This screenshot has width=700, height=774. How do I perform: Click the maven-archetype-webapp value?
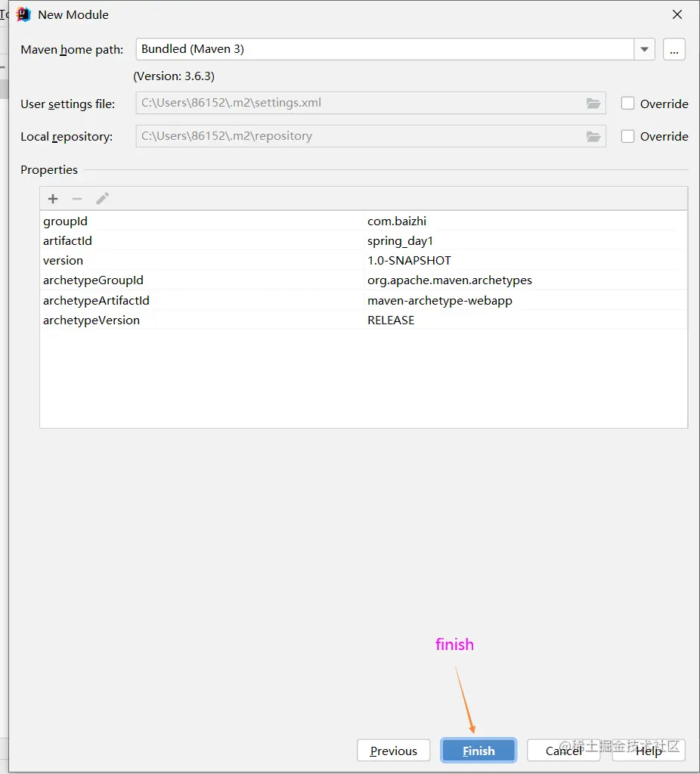(440, 301)
